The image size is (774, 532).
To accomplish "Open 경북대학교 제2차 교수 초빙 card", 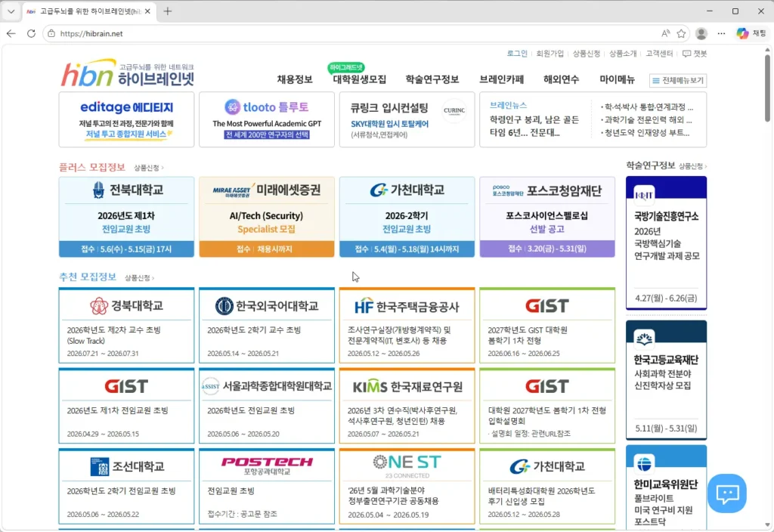I will 126,326.
